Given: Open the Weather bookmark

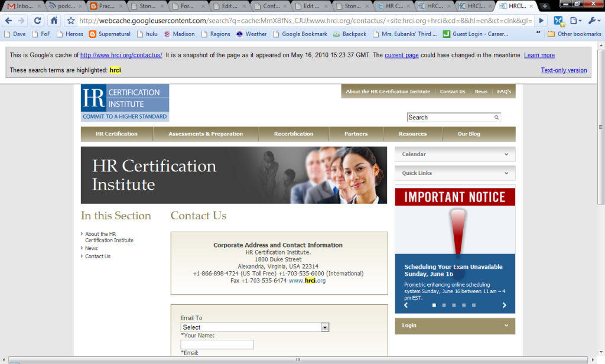Looking at the screenshot, I should coord(252,34).
